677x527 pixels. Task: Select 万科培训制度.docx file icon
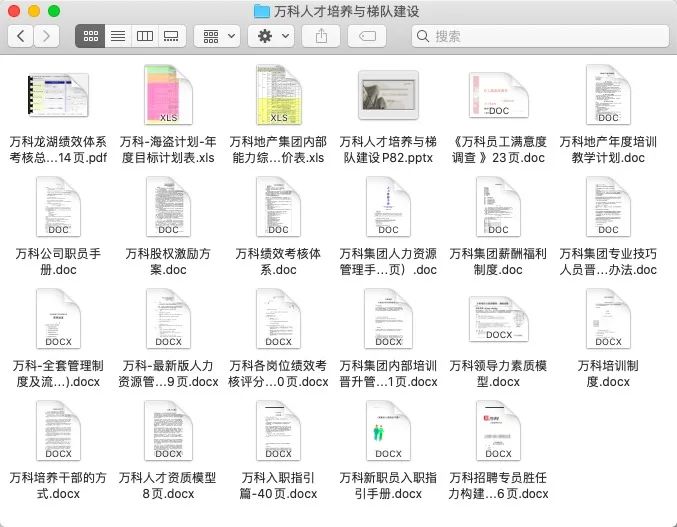(x=608, y=319)
